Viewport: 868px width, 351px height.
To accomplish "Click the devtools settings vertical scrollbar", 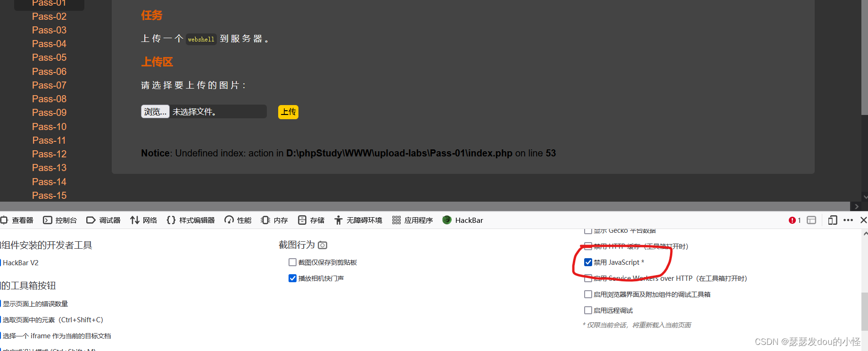I will (865, 312).
